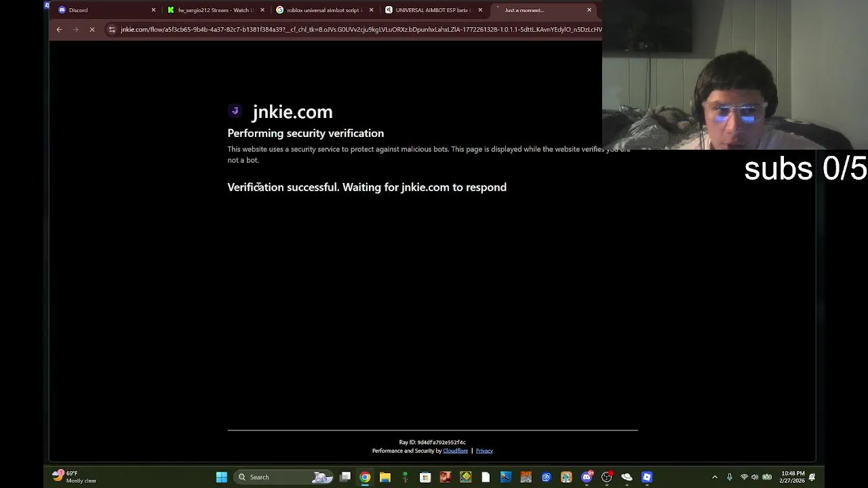The width and height of the screenshot is (868, 488).
Task: Focus the jnkie.com URL address bar
Action: [361, 29]
